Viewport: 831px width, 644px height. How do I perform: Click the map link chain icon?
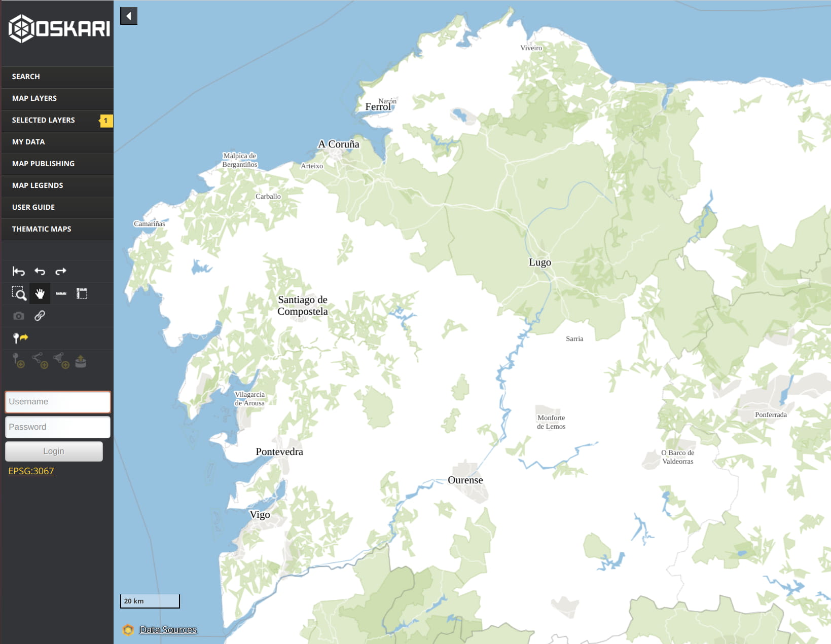(40, 316)
